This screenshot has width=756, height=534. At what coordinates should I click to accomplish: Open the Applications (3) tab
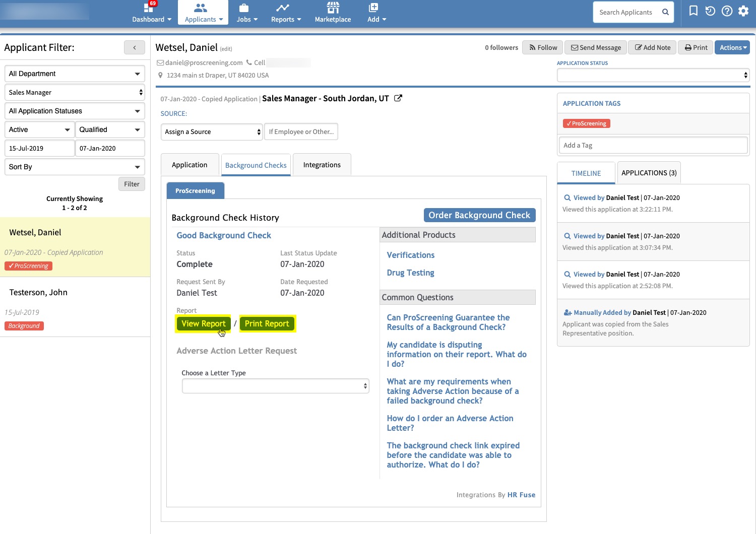649,173
